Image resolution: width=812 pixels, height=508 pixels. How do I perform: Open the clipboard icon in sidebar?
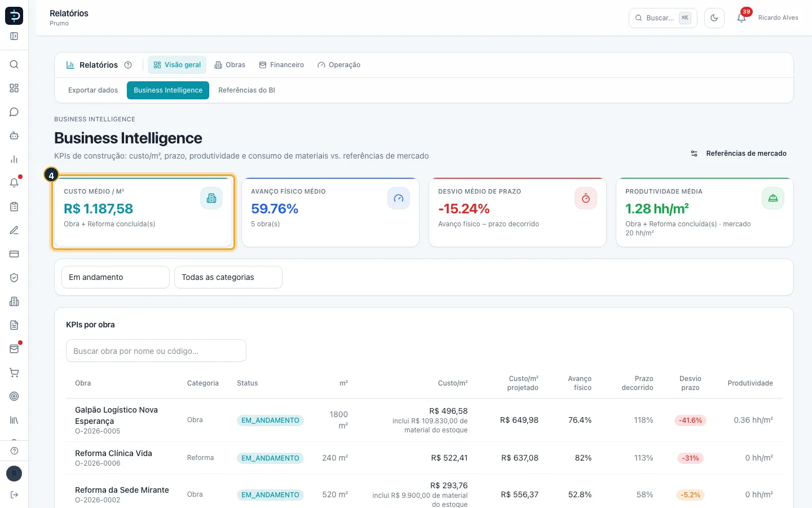pyautogui.click(x=14, y=207)
